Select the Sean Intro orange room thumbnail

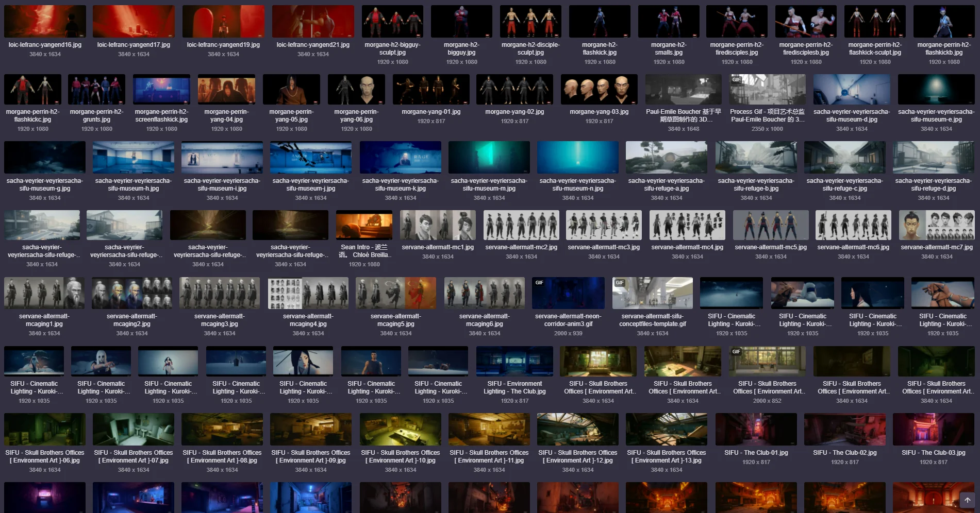point(364,225)
